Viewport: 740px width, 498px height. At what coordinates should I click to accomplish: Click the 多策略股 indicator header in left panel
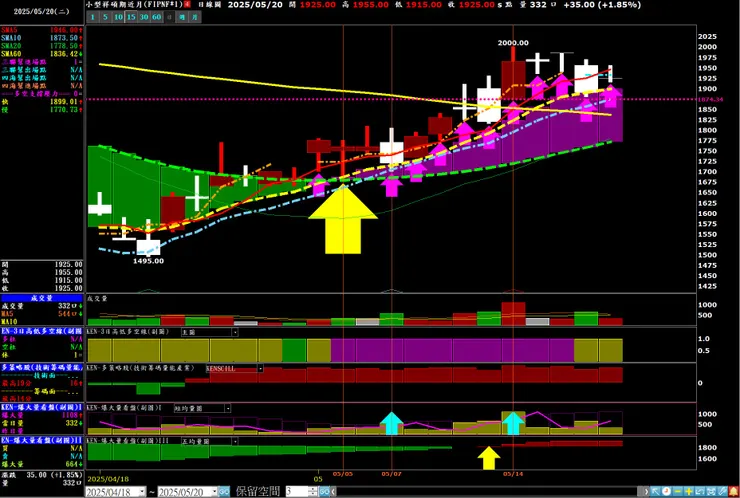click(42, 367)
